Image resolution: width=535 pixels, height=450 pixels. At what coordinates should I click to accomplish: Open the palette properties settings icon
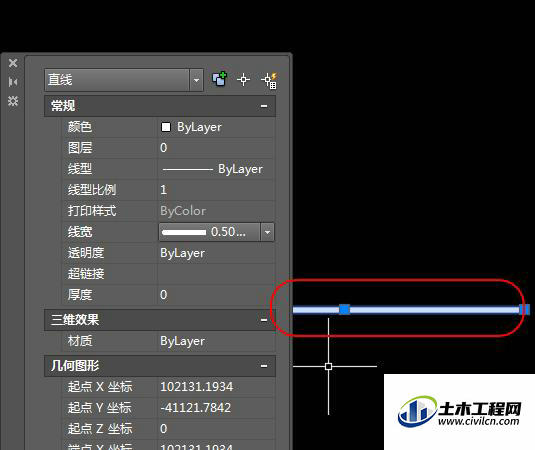coord(13,101)
